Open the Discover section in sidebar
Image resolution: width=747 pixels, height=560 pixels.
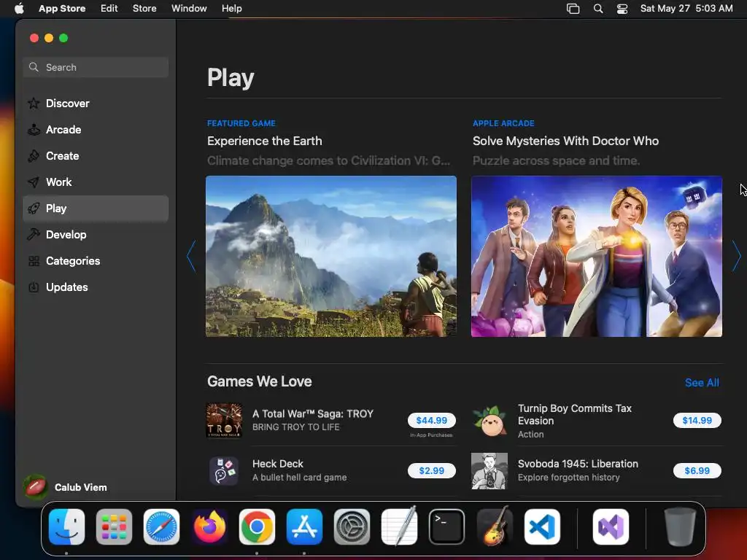point(96,104)
